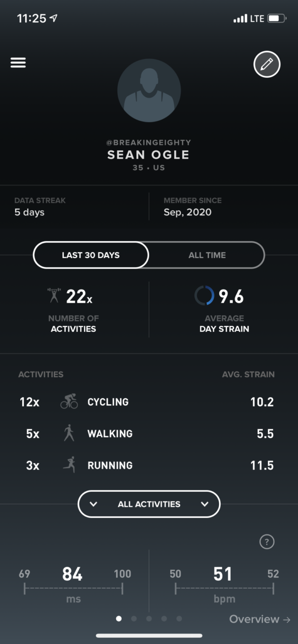Open the hamburger menu
The width and height of the screenshot is (298, 644).
click(18, 62)
